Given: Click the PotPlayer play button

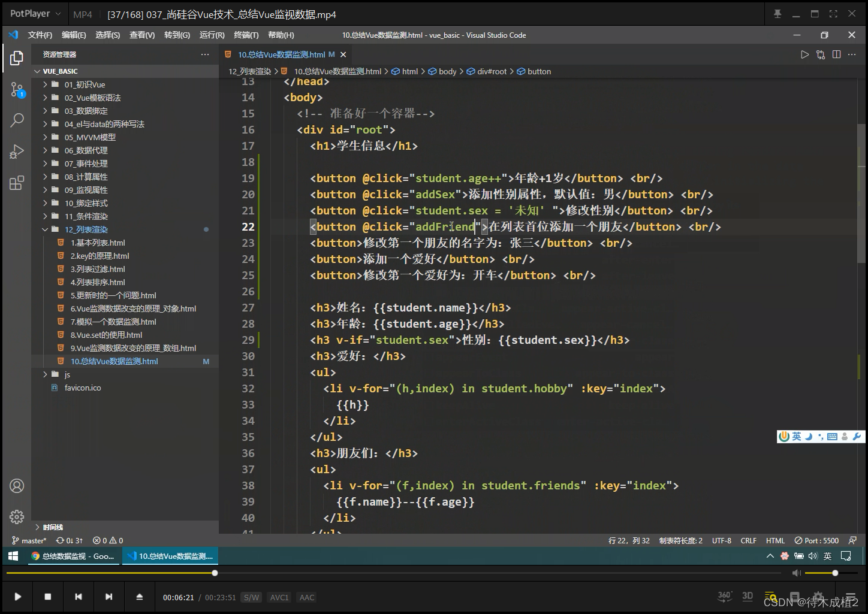Looking at the screenshot, I should pyautogui.click(x=18, y=597).
